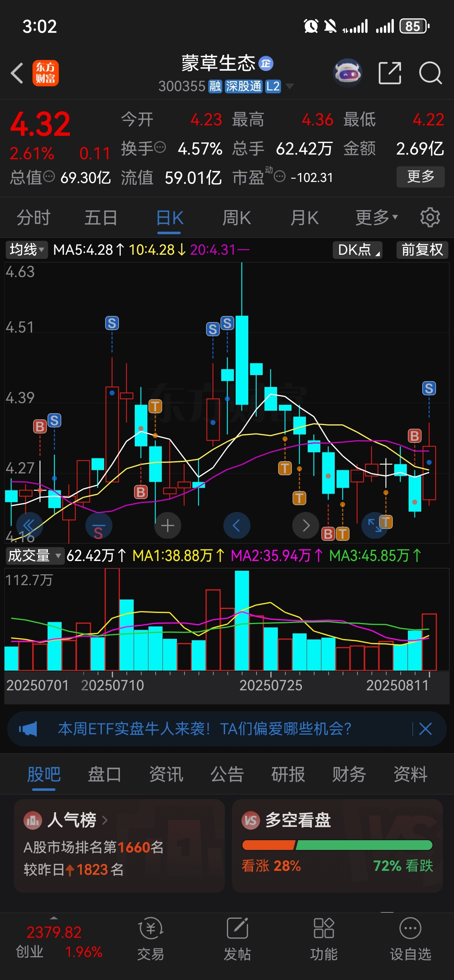Open the 资料 tab
The width and height of the screenshot is (454, 980).
(410, 774)
